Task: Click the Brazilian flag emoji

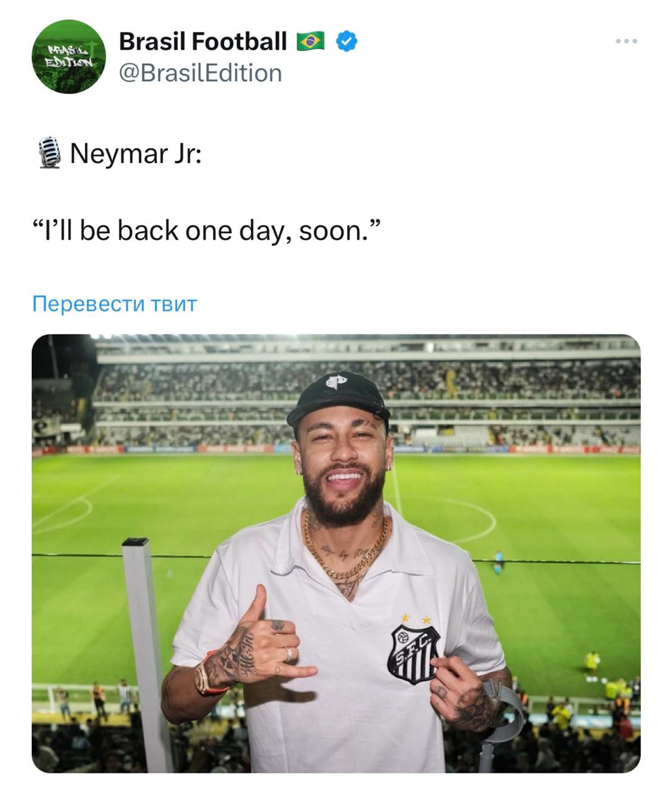Action: [x=310, y=41]
